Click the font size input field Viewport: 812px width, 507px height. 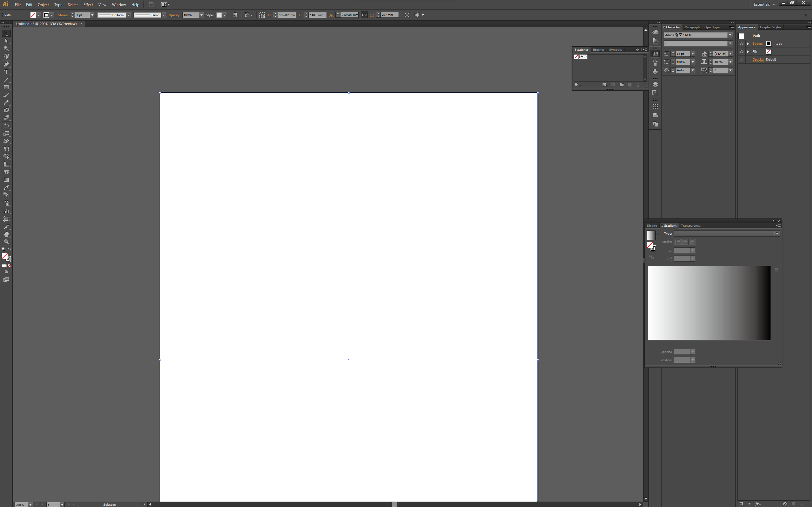coord(682,54)
